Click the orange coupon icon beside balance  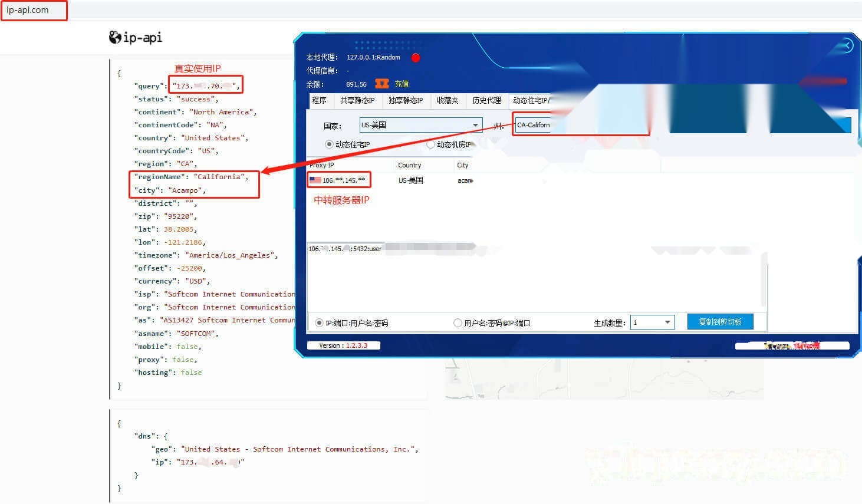point(382,84)
